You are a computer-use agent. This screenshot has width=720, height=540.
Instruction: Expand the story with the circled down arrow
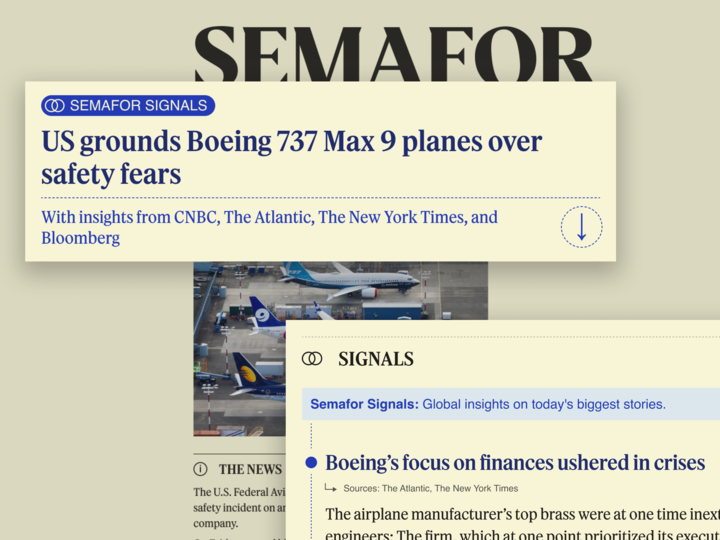[581, 227]
